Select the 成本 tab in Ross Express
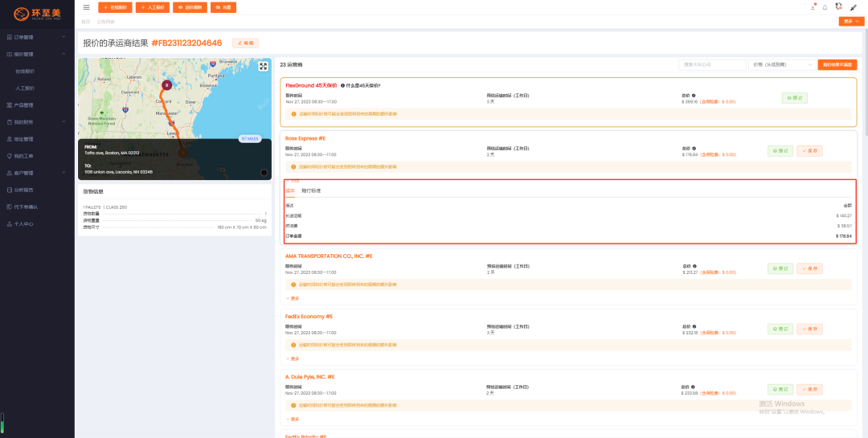 click(290, 190)
